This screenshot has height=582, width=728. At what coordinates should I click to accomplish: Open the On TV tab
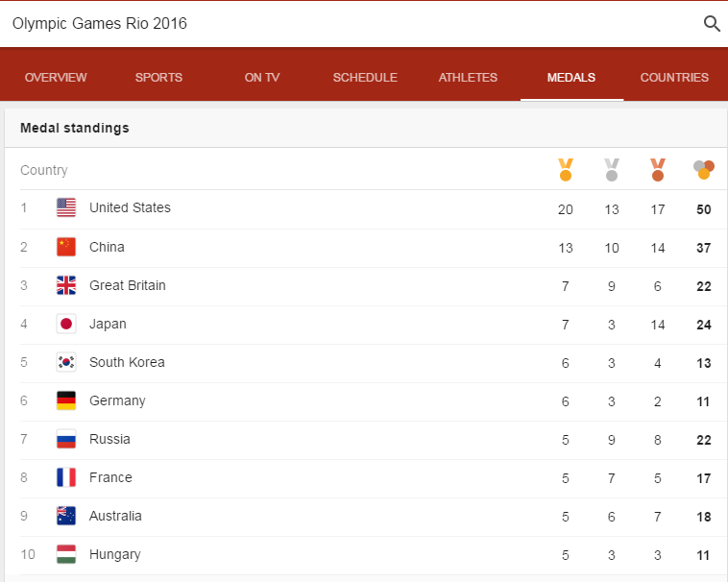pos(260,78)
